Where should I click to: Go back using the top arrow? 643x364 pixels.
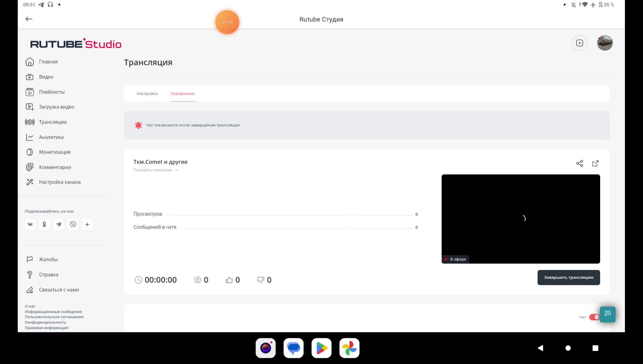point(29,19)
